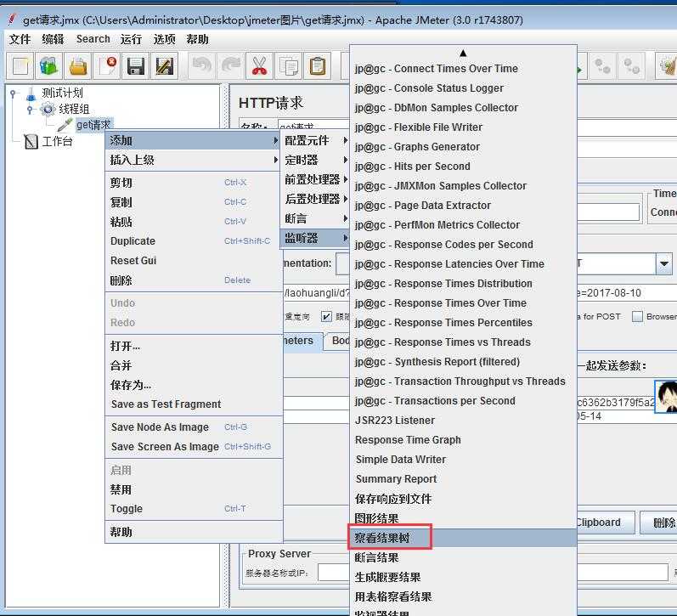
Task: Click the second remote gears icon right of the JMeter listener submenu
Action: click(631, 66)
